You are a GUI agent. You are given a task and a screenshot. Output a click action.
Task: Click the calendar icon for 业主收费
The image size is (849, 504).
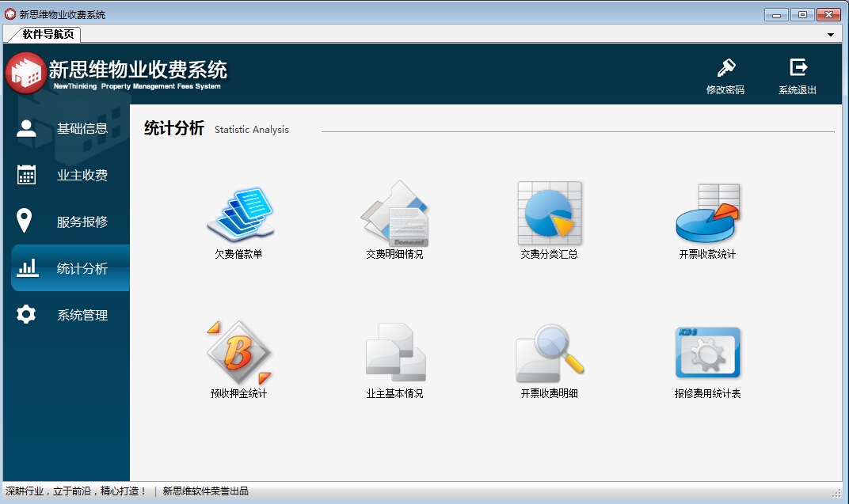pos(26,175)
